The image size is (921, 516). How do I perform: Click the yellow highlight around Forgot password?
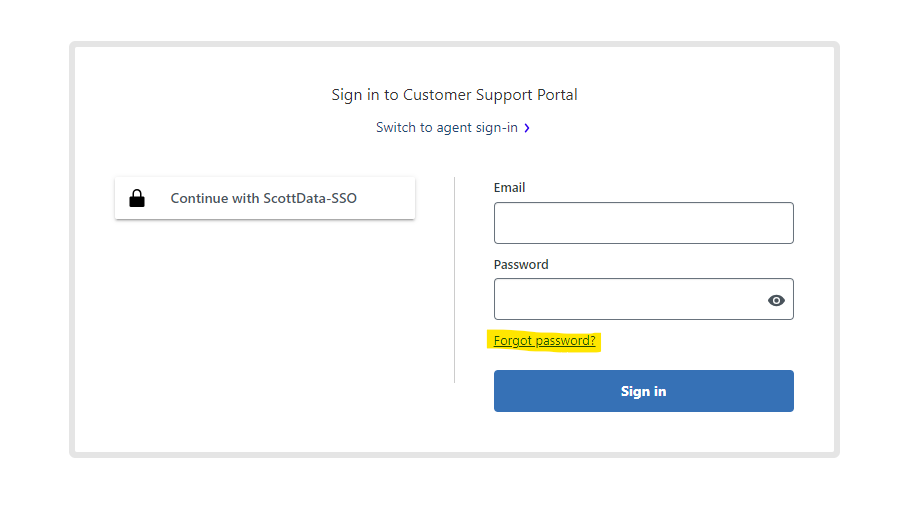click(x=602, y=333)
